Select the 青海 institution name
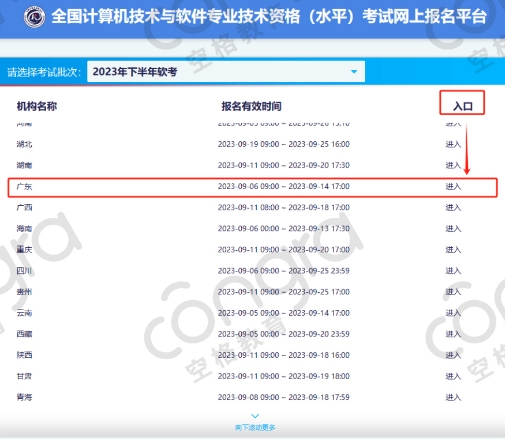 pyautogui.click(x=24, y=397)
